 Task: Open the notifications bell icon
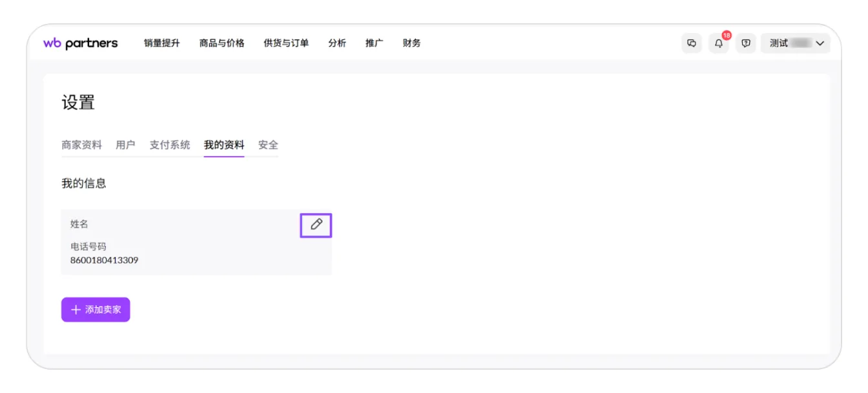pyautogui.click(x=719, y=43)
